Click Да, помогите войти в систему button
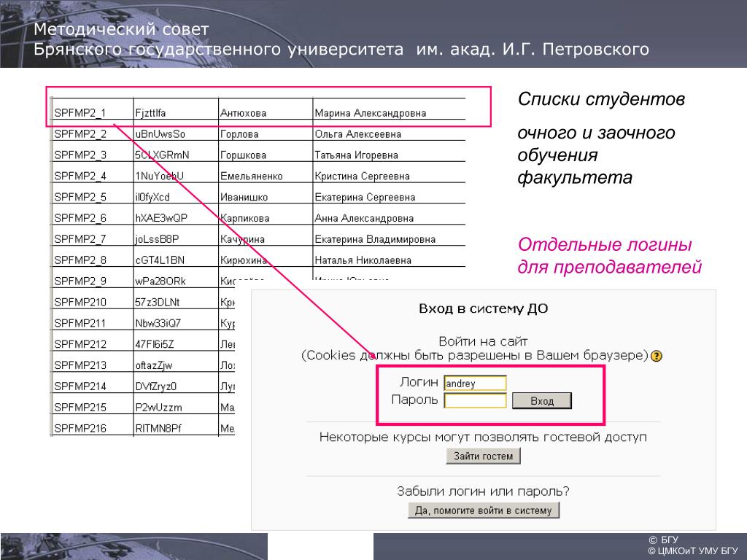Screen dimensions: 747x560 click(483, 510)
